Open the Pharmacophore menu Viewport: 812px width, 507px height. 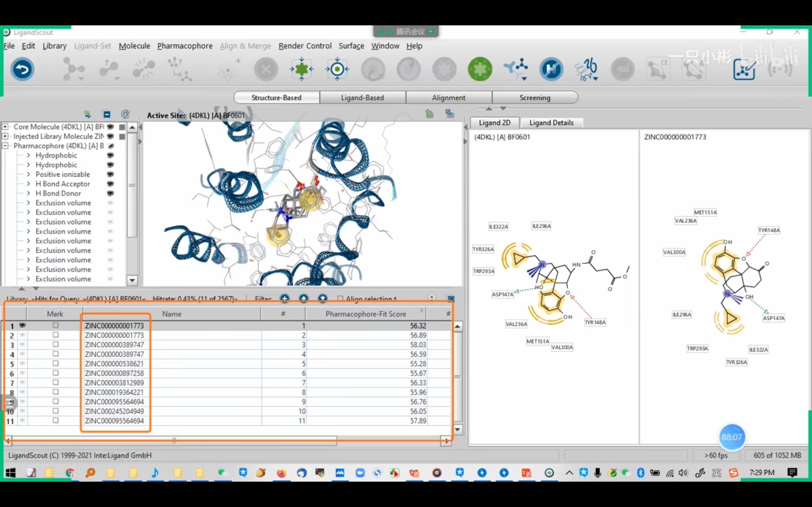pos(185,46)
